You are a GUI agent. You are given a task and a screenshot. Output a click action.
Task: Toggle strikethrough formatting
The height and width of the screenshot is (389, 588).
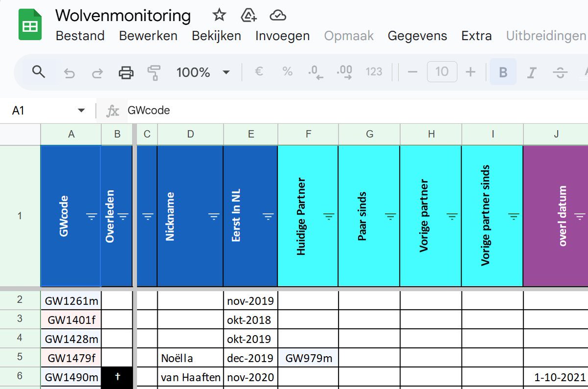560,73
